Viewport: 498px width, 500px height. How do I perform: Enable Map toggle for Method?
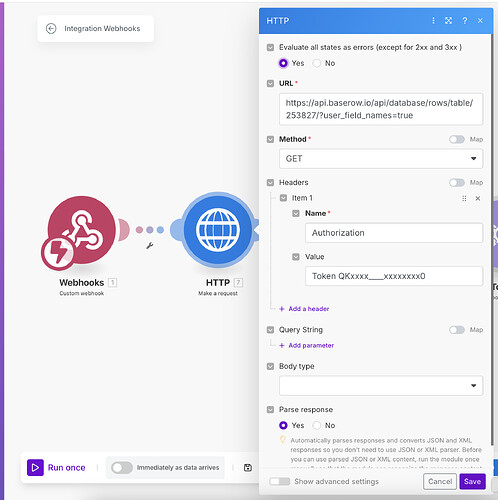pyautogui.click(x=457, y=139)
